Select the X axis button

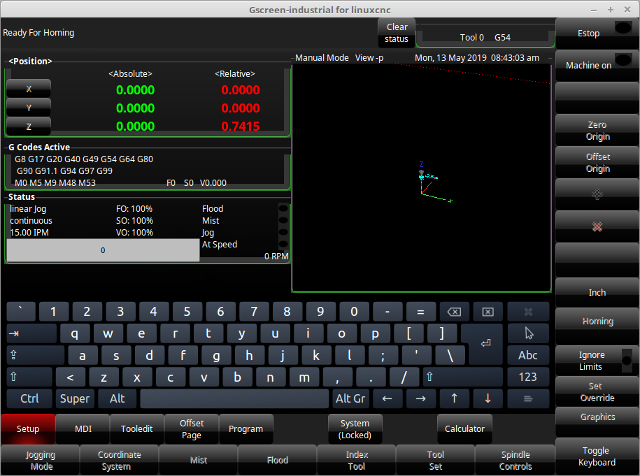(28, 88)
